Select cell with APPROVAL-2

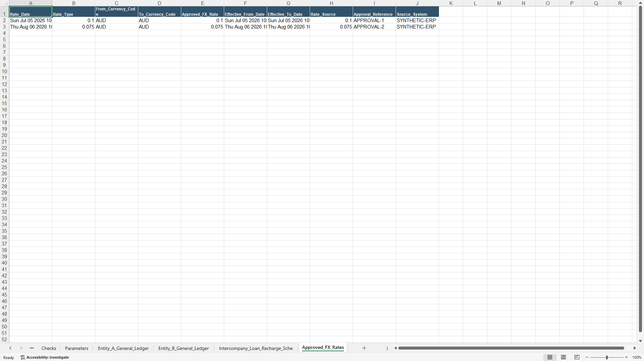(x=374, y=27)
